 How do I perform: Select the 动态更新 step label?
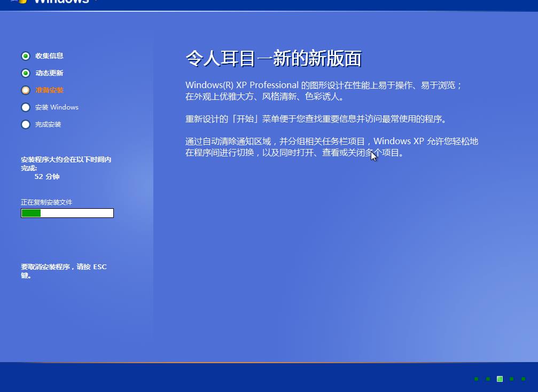click(49, 73)
